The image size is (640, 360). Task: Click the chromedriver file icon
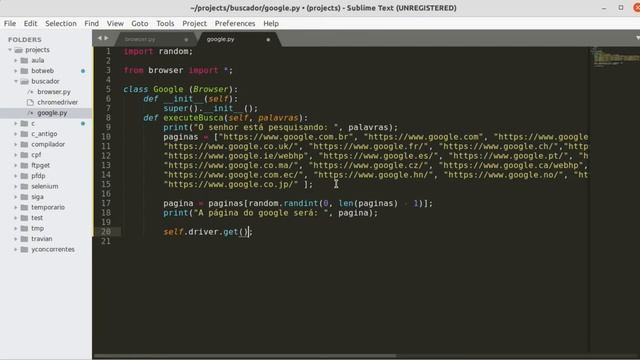click(30, 102)
